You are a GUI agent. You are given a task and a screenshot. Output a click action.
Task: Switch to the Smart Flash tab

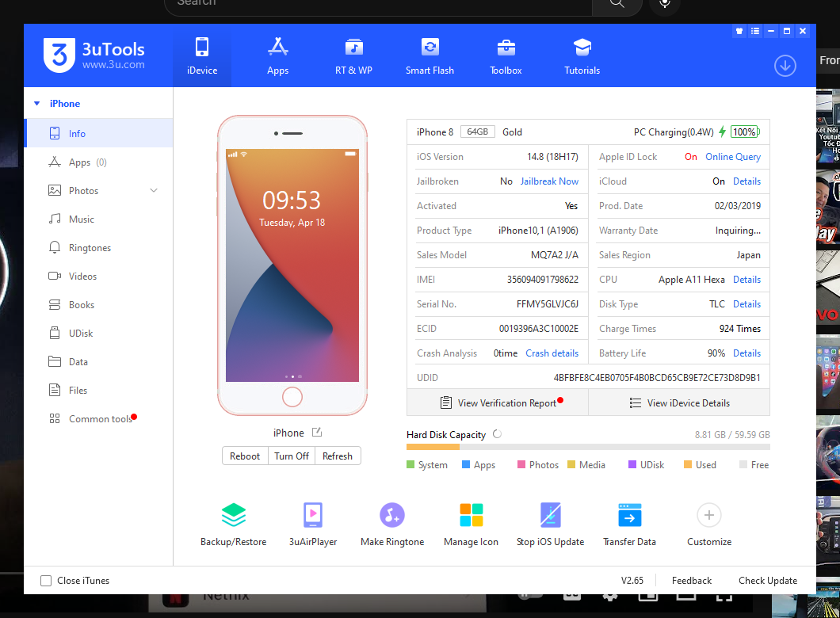pos(430,56)
